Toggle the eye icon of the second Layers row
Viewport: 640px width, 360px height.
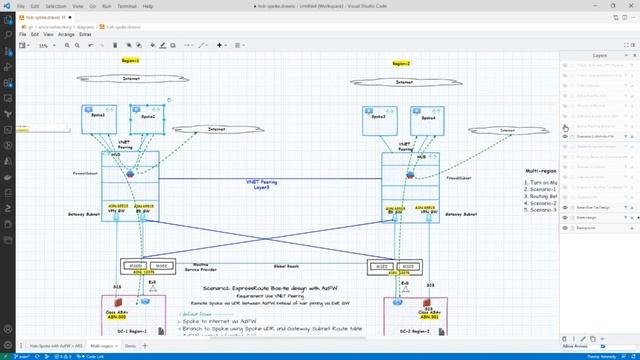565,76
